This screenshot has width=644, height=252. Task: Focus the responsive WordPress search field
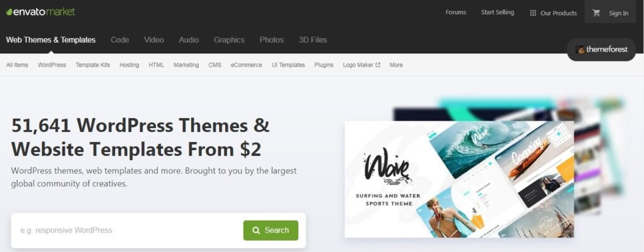coord(127,230)
